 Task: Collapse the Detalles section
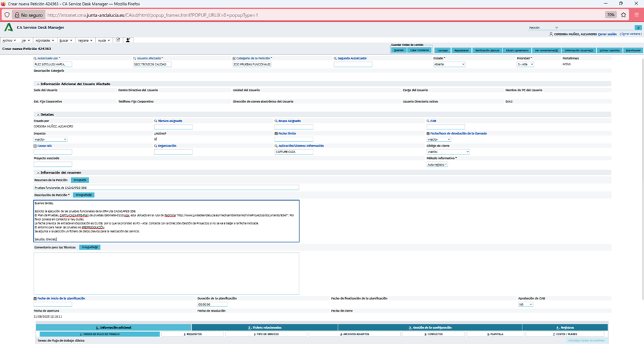click(x=38, y=114)
